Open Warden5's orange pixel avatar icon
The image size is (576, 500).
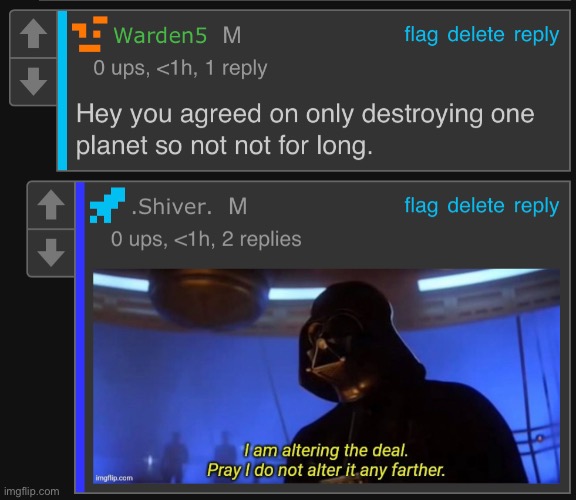tap(90, 34)
